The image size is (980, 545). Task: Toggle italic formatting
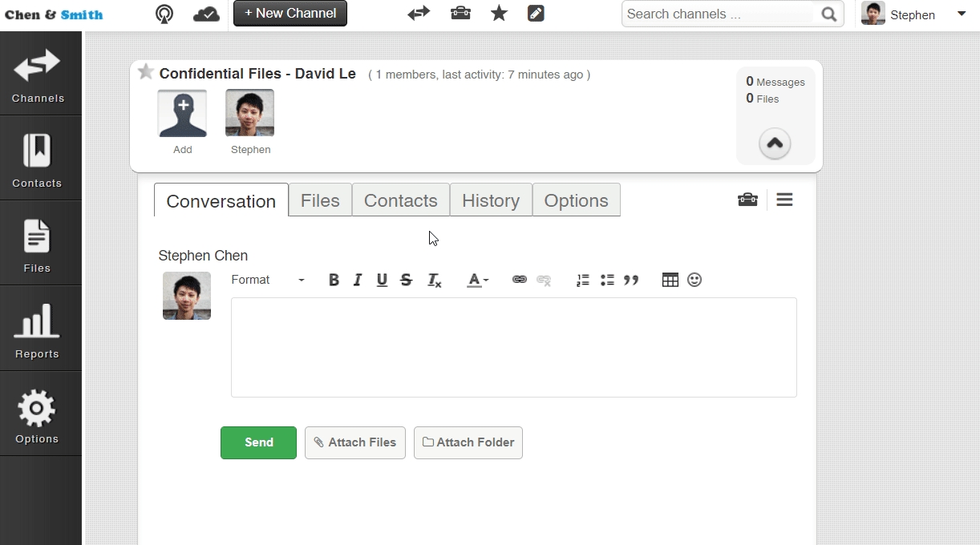pos(358,279)
